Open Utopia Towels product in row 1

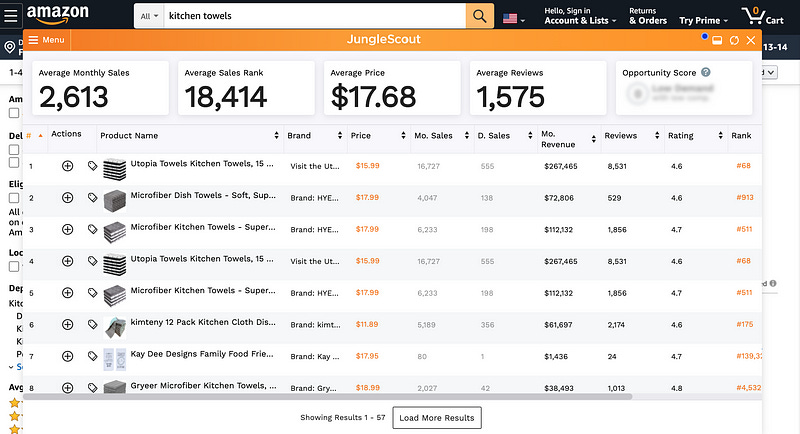pos(202,164)
